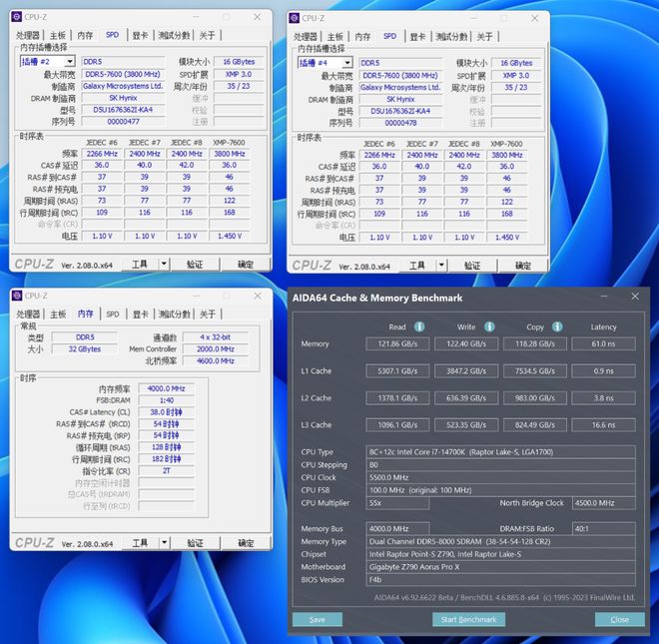Click 指令比率 (CR) value 2T
The height and width of the screenshot is (644, 659).
(x=167, y=471)
